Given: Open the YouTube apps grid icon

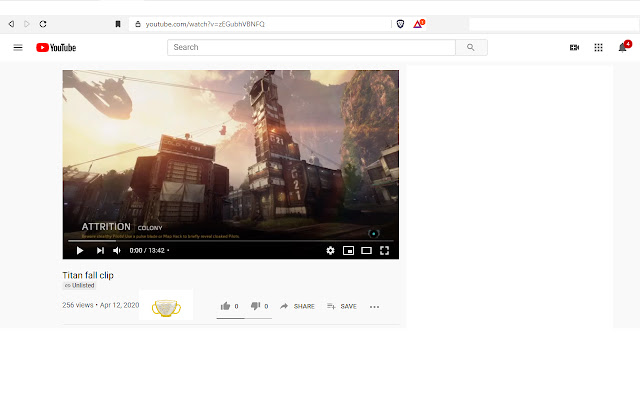Looking at the screenshot, I should click(598, 47).
